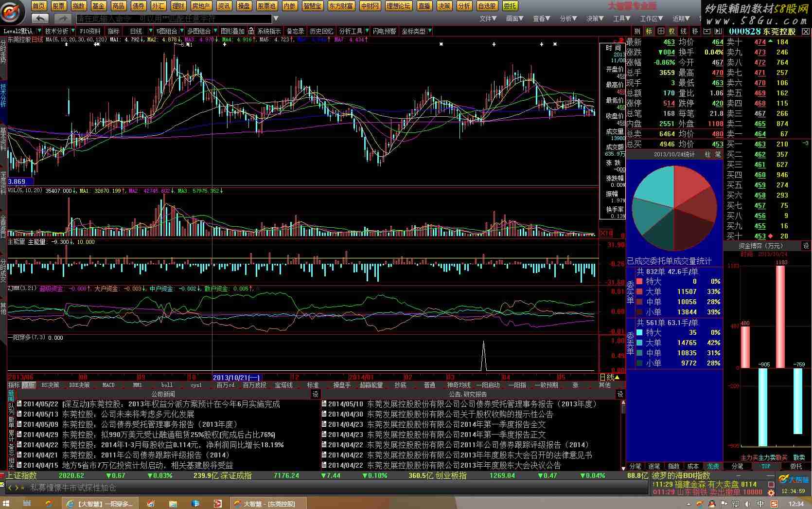Expand the 查看 menu
Viewport: 812px width, 509px height.
pyautogui.click(x=541, y=18)
